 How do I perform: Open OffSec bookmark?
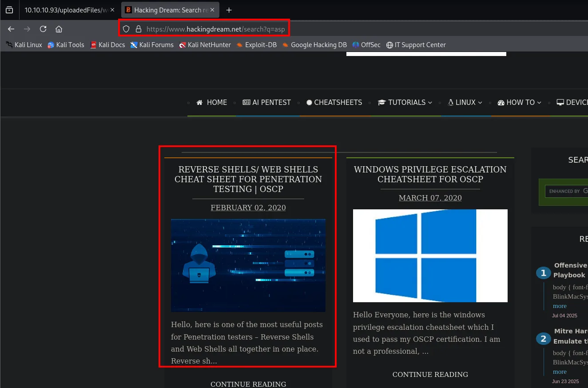click(x=366, y=44)
